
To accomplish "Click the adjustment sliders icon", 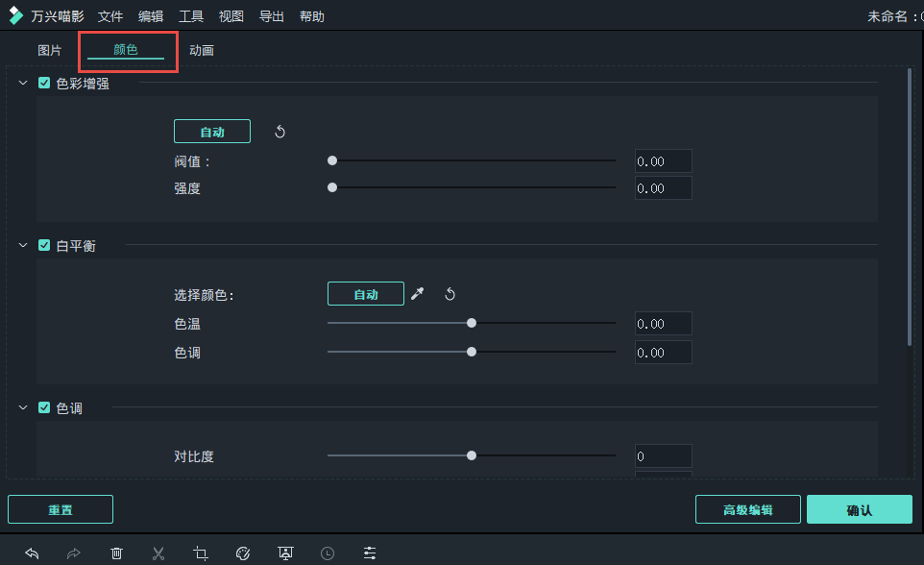I will pyautogui.click(x=370, y=553).
